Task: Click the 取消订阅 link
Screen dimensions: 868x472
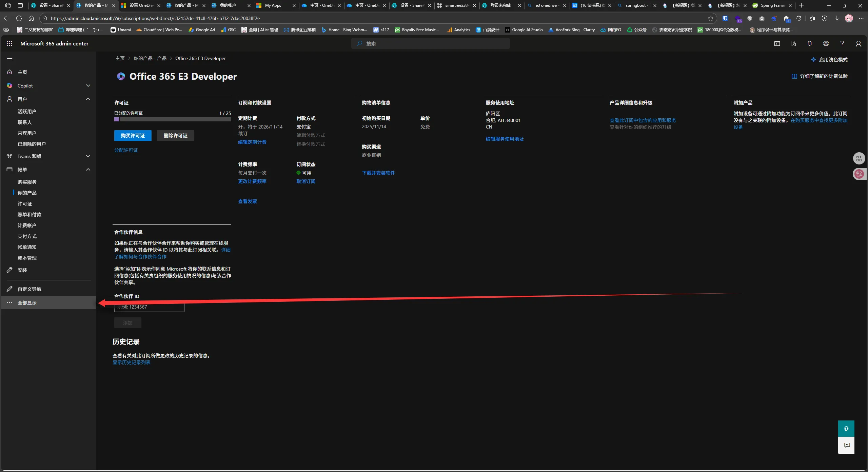Action: (x=305, y=181)
